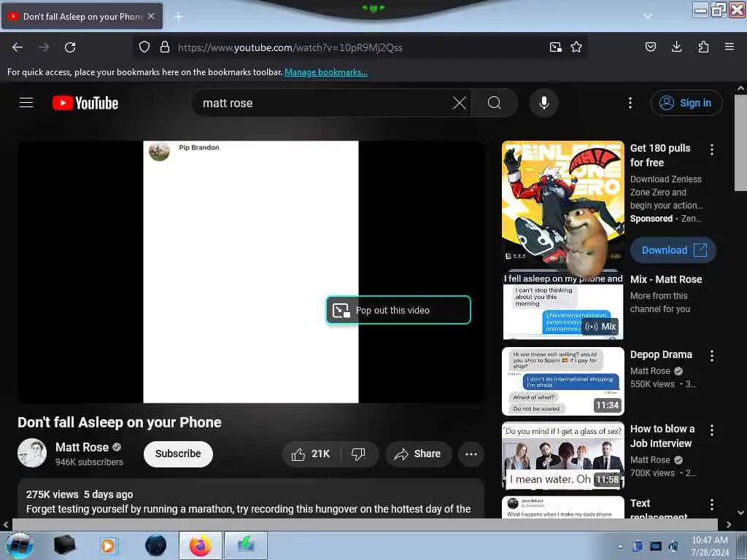
Task: Go back with the browser back arrow
Action: click(18, 47)
